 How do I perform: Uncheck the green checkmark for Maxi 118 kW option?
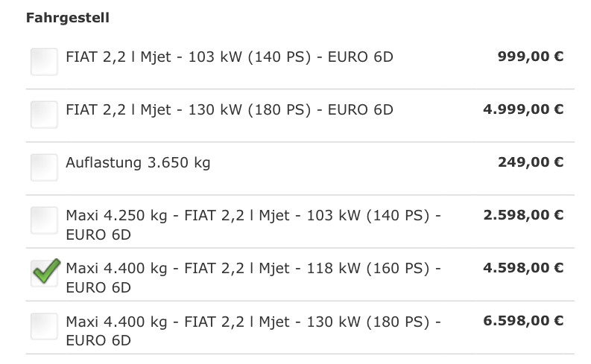pos(45,273)
